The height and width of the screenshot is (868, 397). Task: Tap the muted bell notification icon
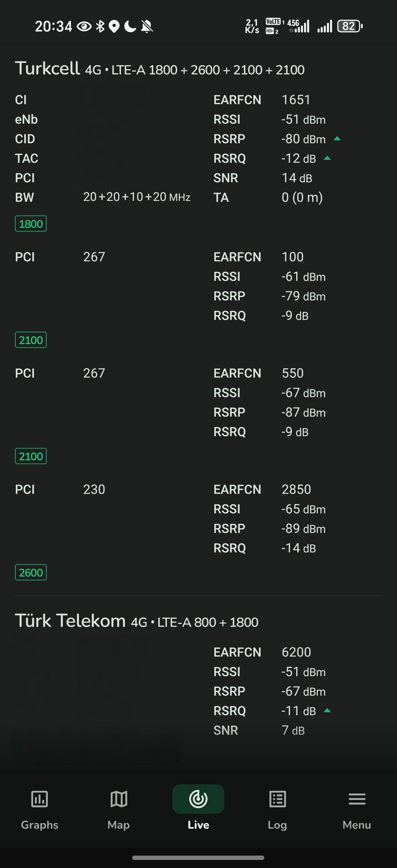[x=147, y=26]
